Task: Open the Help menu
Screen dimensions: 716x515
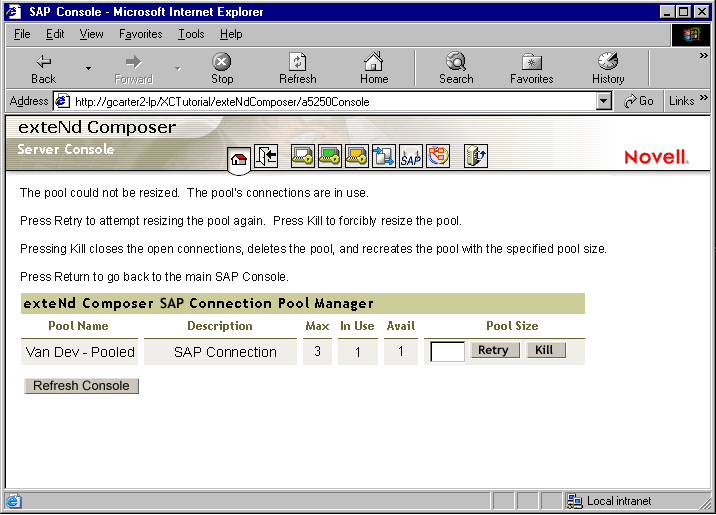Action: point(231,34)
